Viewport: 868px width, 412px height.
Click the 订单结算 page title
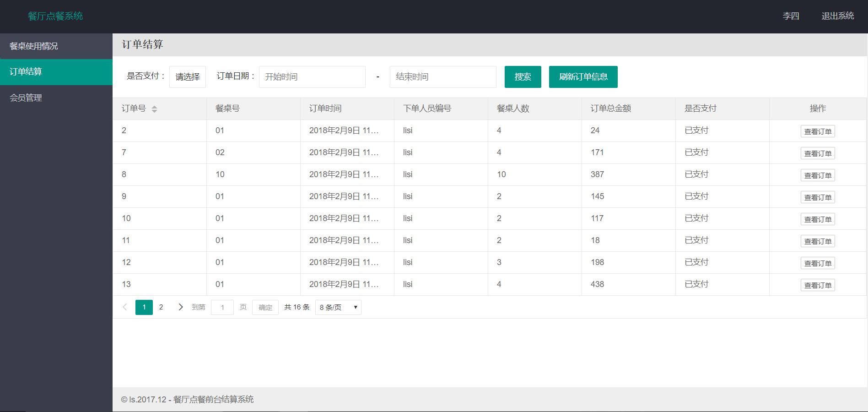(x=142, y=44)
